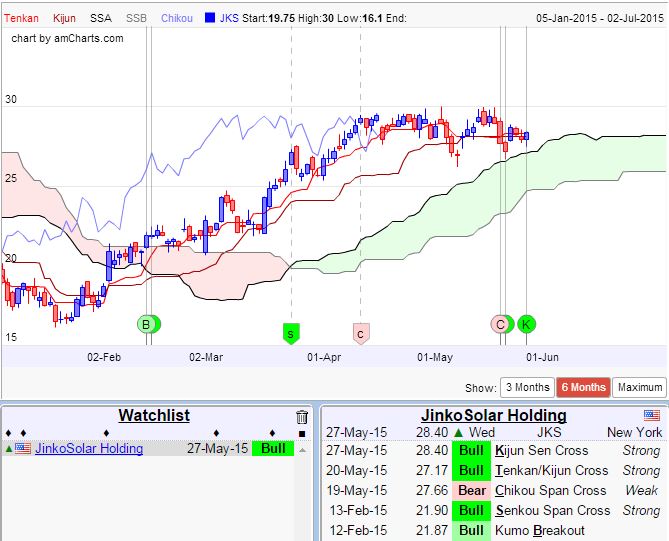Click the Bear badge on 19-May-15 row
669x541 pixels.
pos(471,491)
